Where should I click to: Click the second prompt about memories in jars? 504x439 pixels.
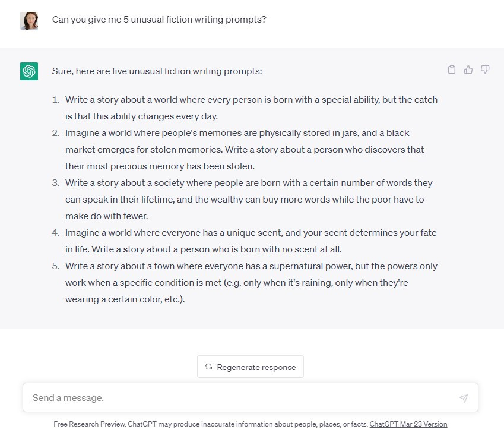(245, 150)
